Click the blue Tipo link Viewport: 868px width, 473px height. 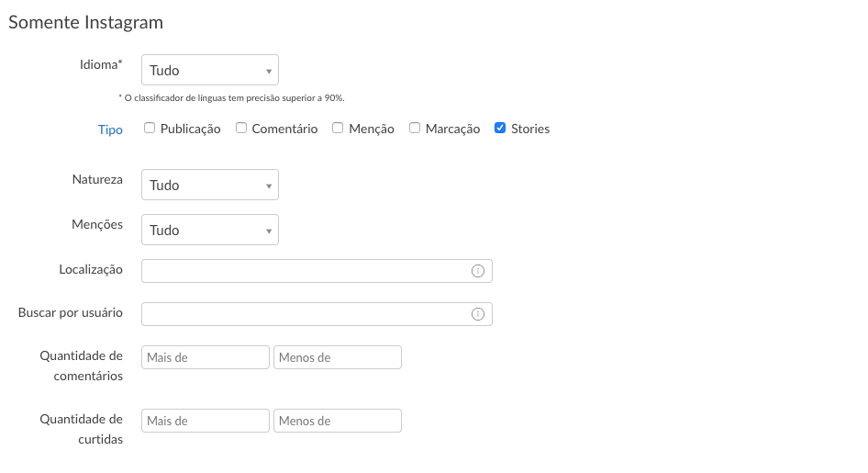point(110,130)
